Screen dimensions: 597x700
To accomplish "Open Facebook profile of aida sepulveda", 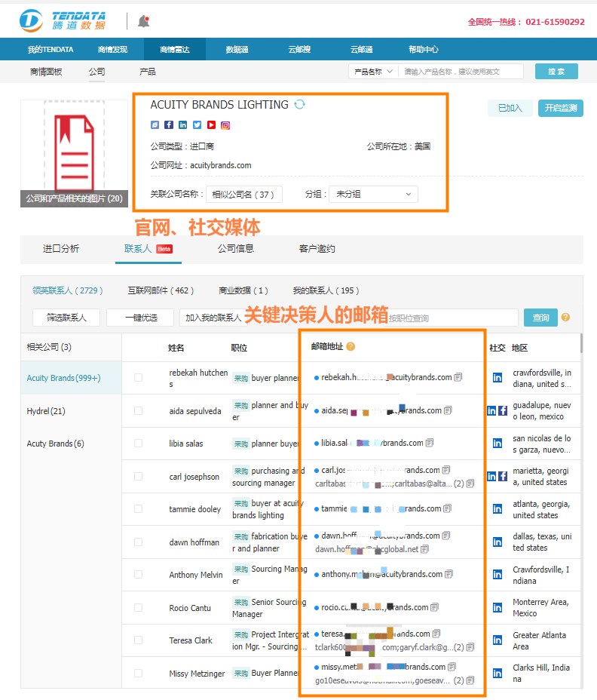I will tap(503, 410).
